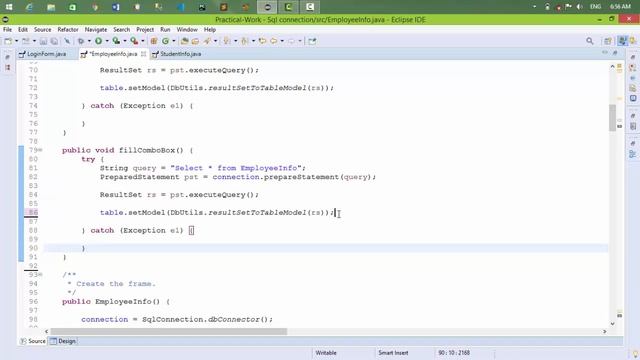Open the New Java Class dropdown arrow

pos(173,41)
